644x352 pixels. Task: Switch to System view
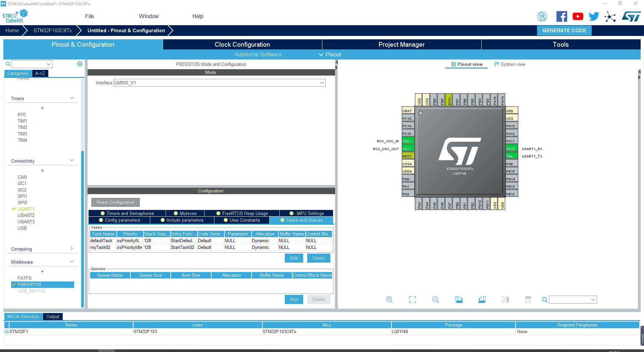coord(510,64)
